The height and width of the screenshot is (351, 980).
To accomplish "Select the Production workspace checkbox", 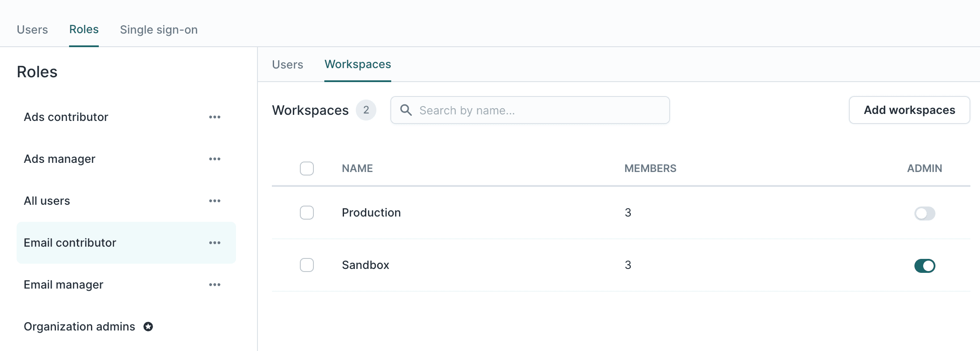I will 307,213.
